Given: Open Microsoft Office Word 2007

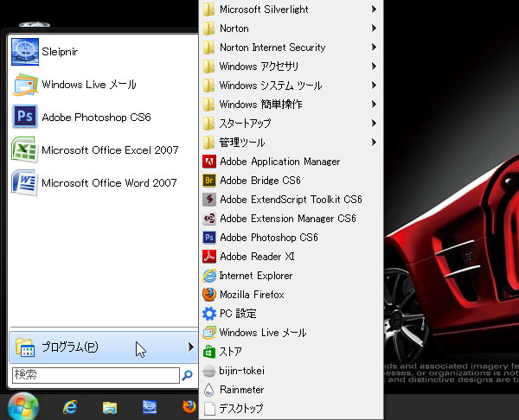Looking at the screenshot, I should pyautogui.click(x=108, y=182).
